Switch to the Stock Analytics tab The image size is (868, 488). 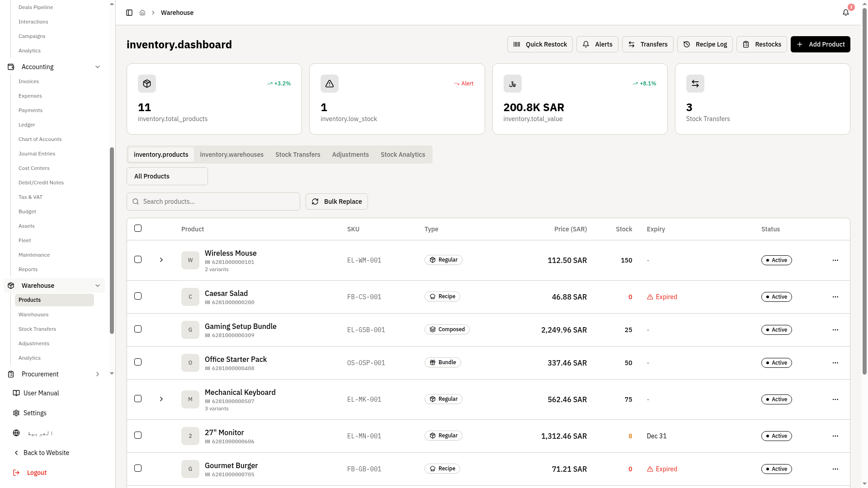[x=402, y=155]
